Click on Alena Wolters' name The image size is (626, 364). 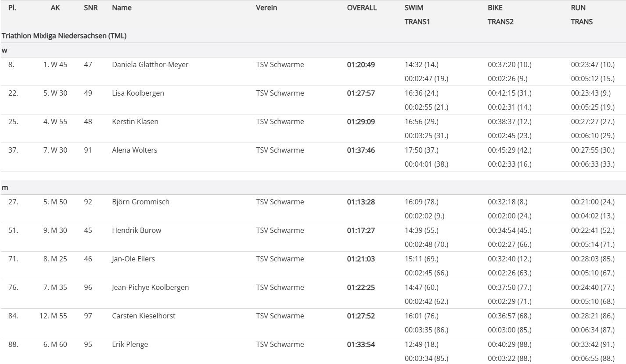[134, 150]
